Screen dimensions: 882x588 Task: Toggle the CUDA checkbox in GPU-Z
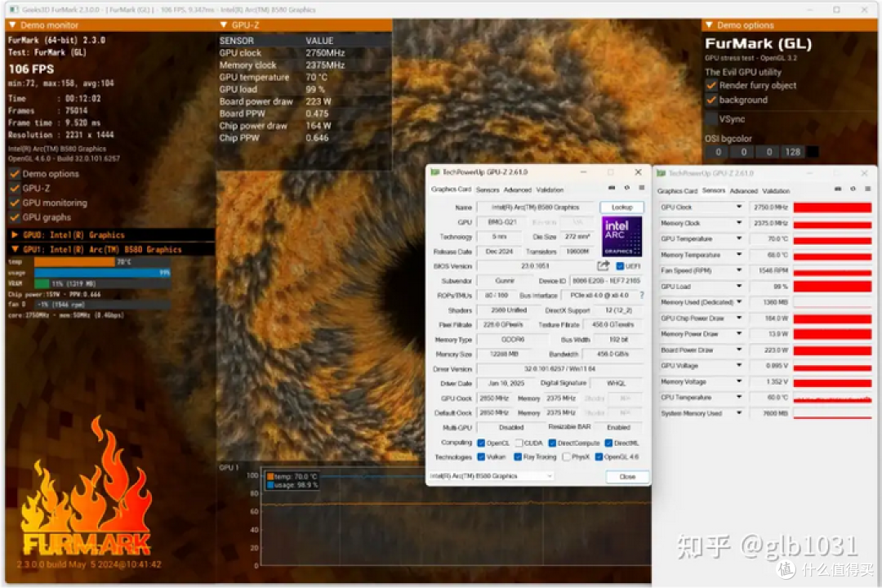click(519, 443)
